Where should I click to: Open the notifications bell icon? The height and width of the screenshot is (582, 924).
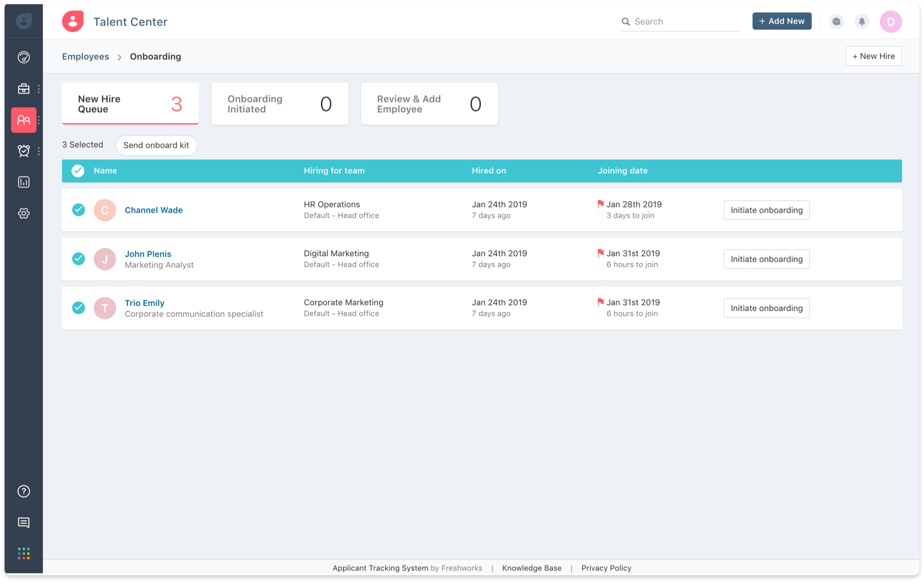point(862,22)
